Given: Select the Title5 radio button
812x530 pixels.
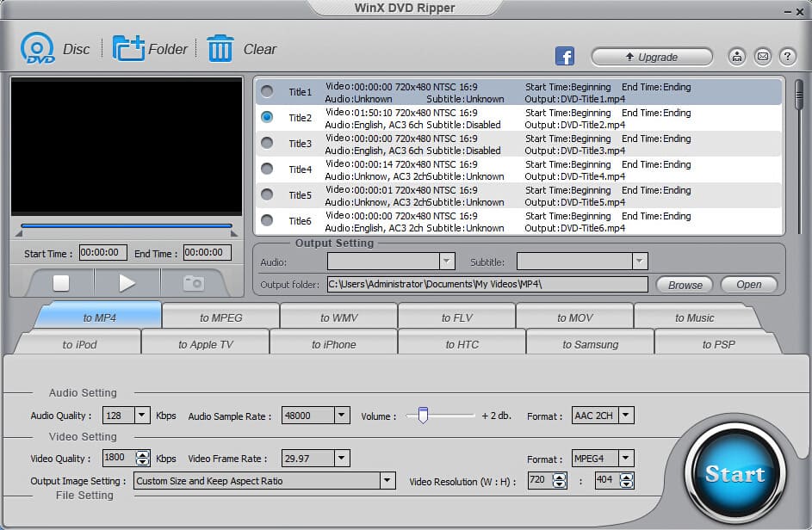Looking at the screenshot, I should (267, 194).
